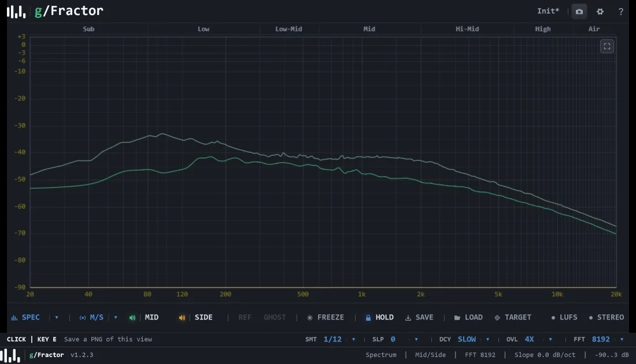636x364 pixels.
Task: Toggle the SIDE channel display
Action: [x=204, y=317]
